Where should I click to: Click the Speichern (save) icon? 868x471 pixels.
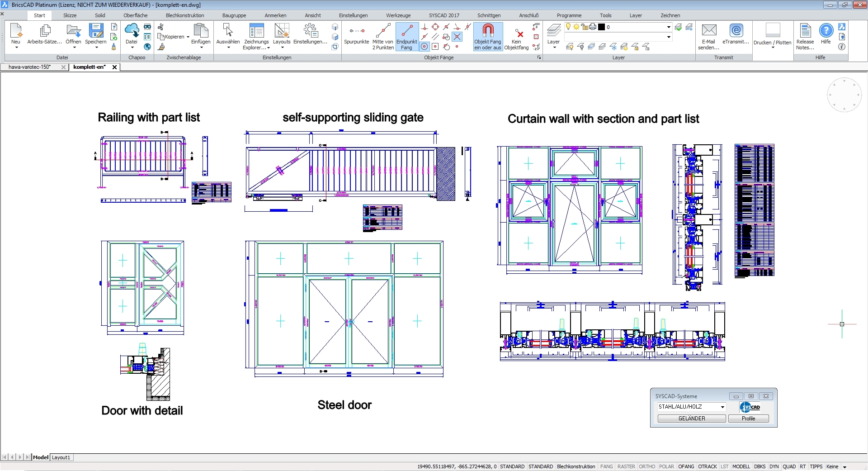tap(96, 31)
